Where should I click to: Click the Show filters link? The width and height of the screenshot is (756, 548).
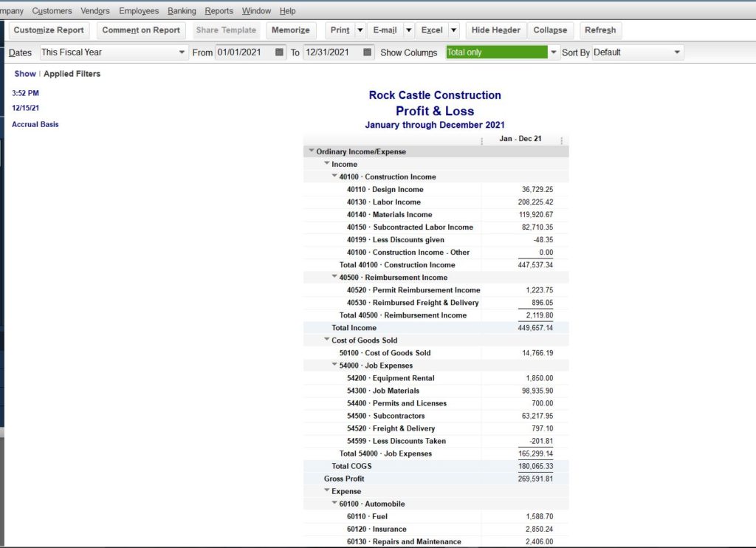point(25,74)
